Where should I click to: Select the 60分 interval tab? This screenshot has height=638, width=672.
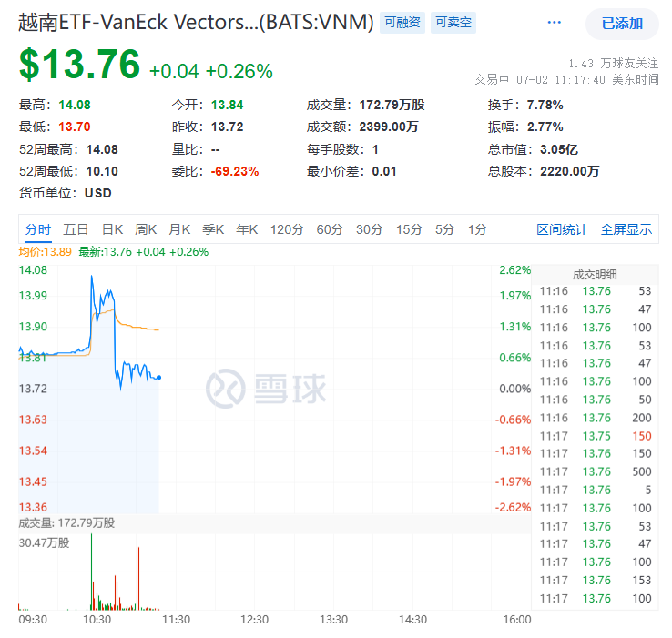330,229
